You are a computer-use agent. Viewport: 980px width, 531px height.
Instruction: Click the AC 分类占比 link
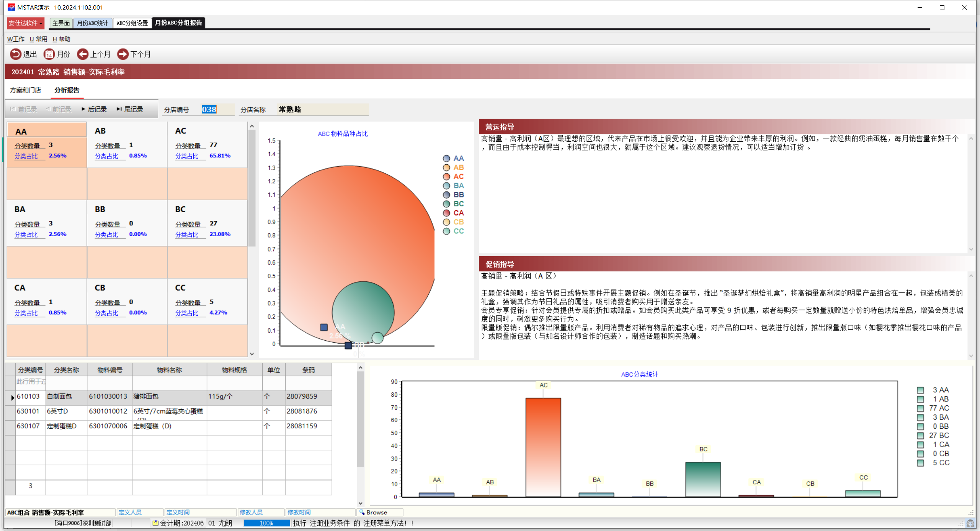pos(187,156)
